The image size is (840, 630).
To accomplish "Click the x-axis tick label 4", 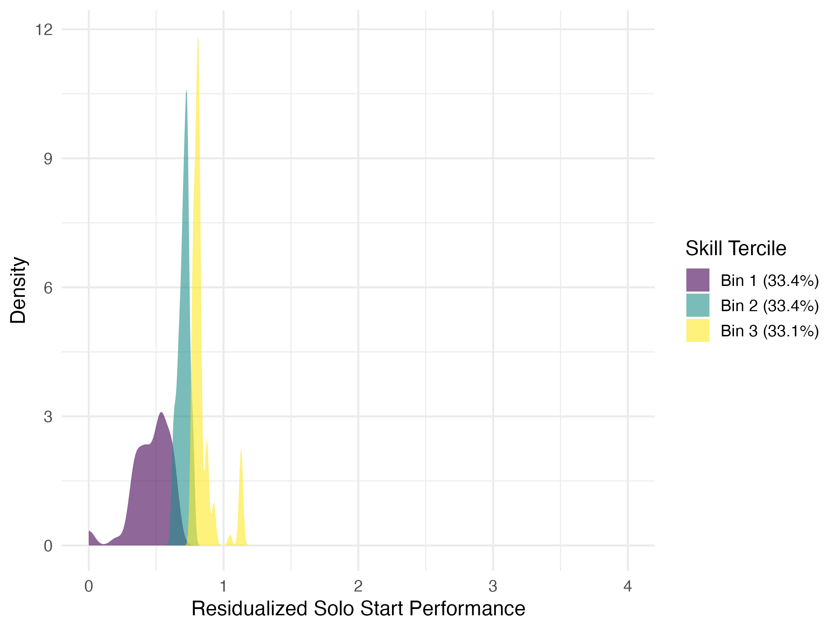I will [x=627, y=586].
